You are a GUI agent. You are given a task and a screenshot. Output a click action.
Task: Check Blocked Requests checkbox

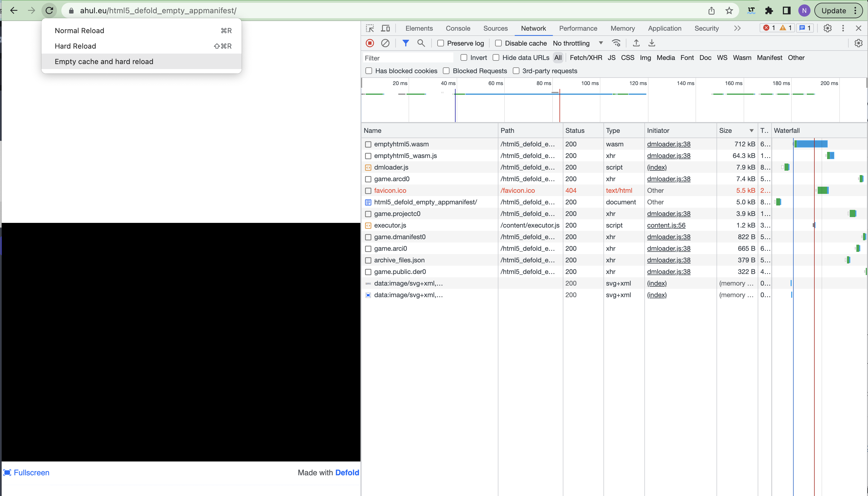(446, 71)
